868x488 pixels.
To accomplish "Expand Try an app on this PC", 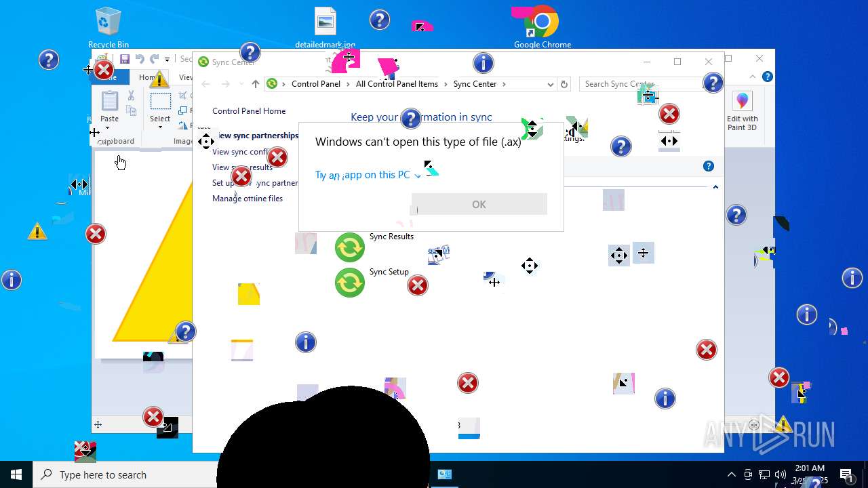I will click(x=368, y=175).
